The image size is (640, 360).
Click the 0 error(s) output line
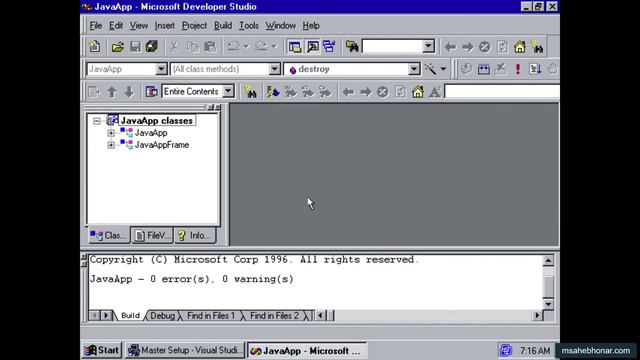click(191, 279)
